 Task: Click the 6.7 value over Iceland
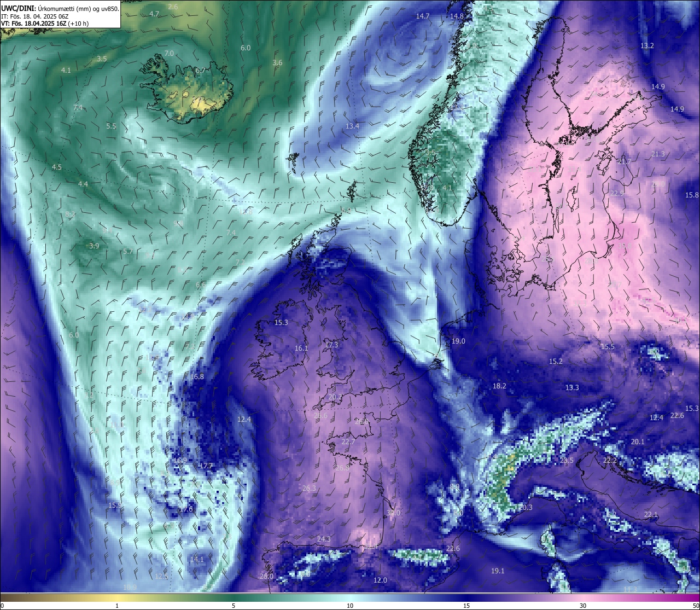200,70
